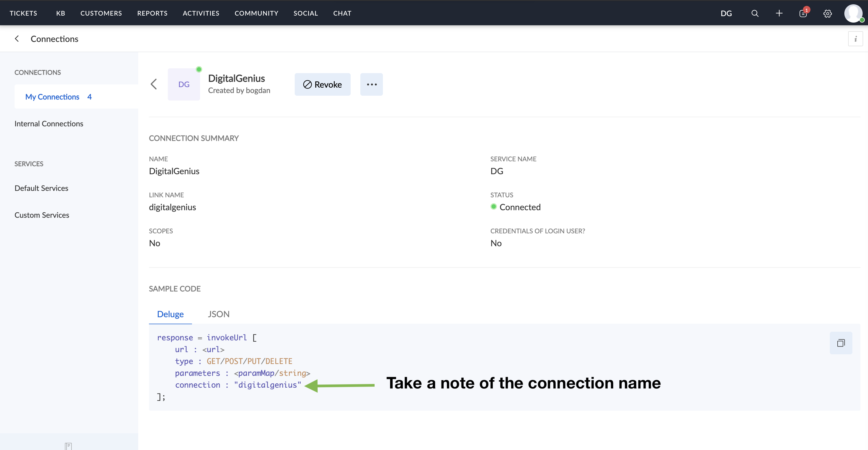Collapse sidebar using bottom panel icon

pyautogui.click(x=68, y=446)
